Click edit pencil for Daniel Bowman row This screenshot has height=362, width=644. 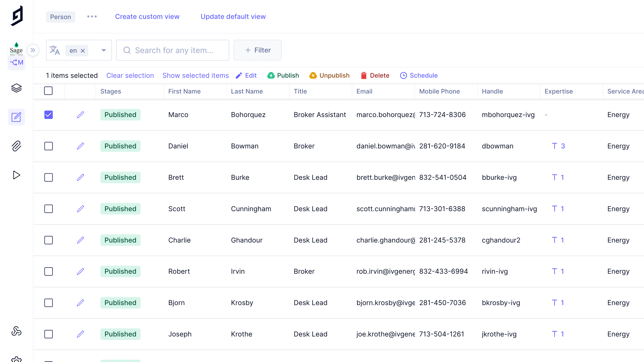tap(80, 146)
